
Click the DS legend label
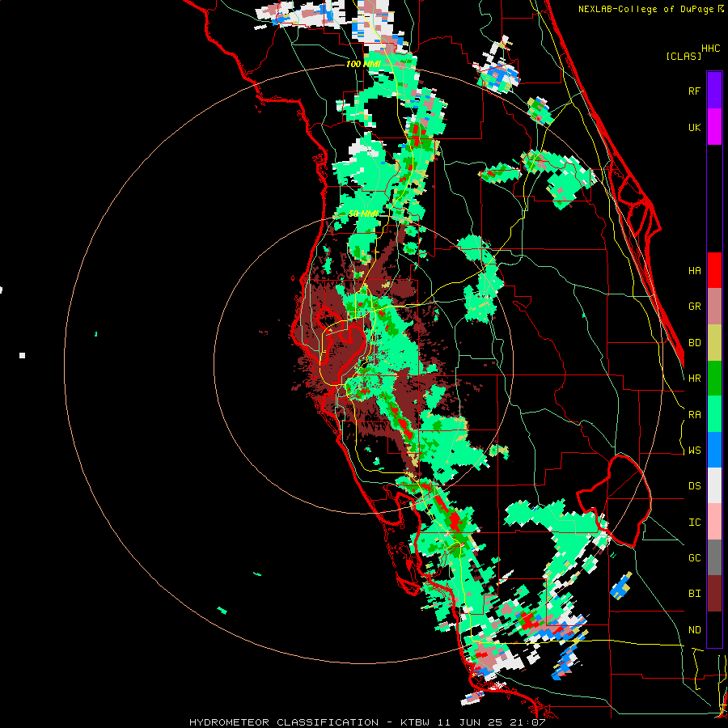pyautogui.click(x=694, y=486)
